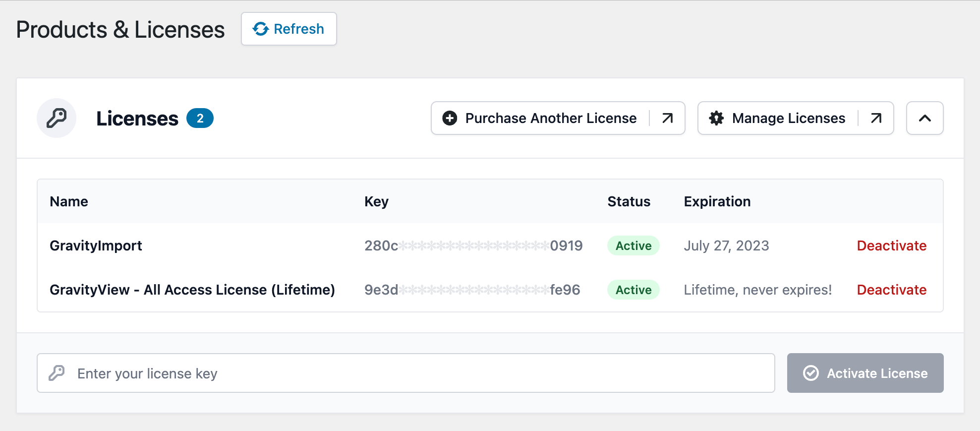Deactivate the GravityView All Access license
The image size is (980, 431).
coord(891,290)
